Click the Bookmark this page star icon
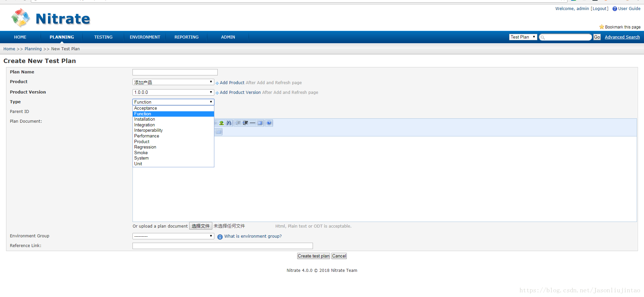644x297 pixels. tap(602, 27)
